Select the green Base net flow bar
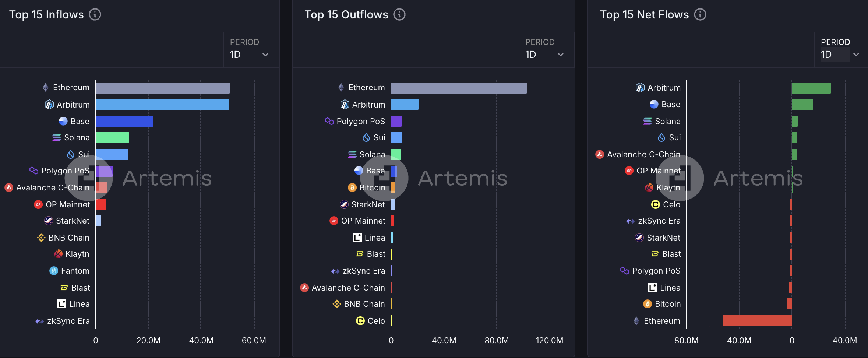 pos(802,104)
